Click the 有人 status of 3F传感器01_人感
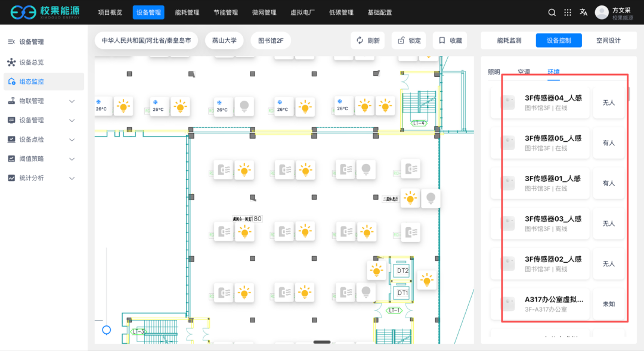This screenshot has height=351, width=644. pyautogui.click(x=609, y=183)
